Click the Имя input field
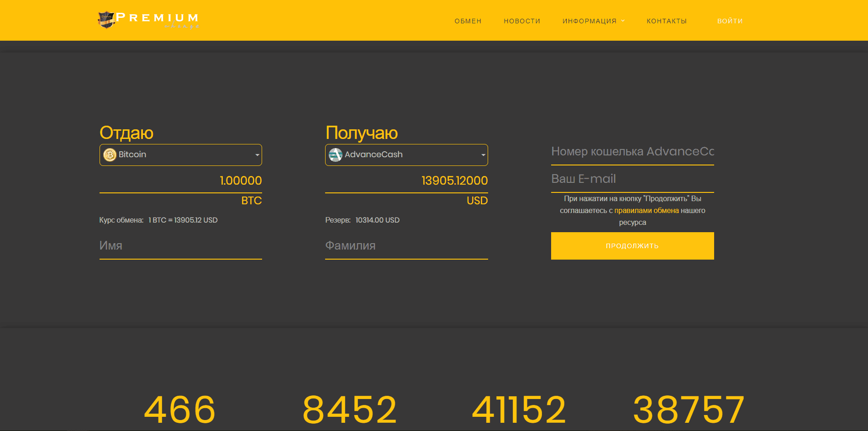The image size is (868, 431). coord(181,246)
